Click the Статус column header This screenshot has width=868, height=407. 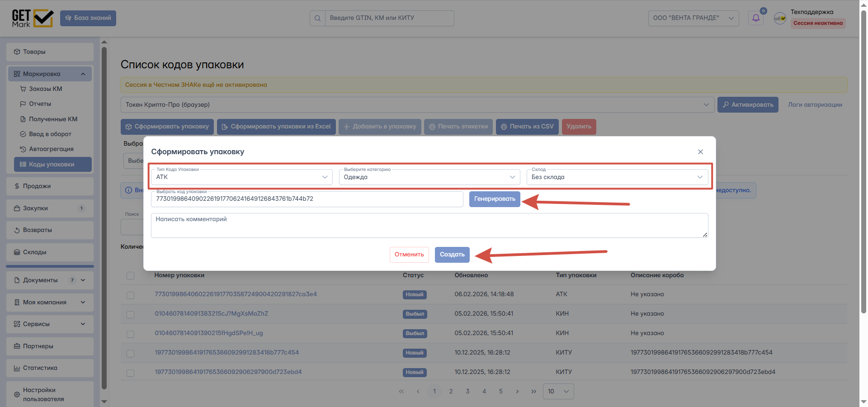[413, 275]
